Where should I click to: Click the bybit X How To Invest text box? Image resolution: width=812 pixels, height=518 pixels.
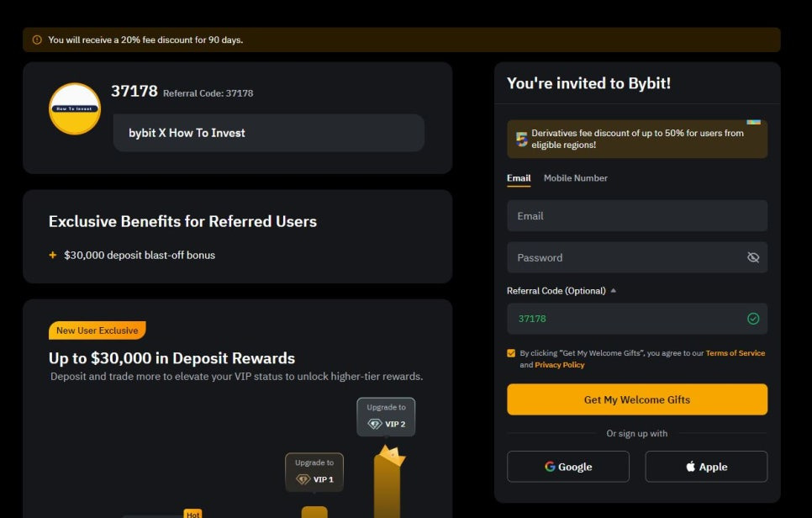tap(269, 133)
